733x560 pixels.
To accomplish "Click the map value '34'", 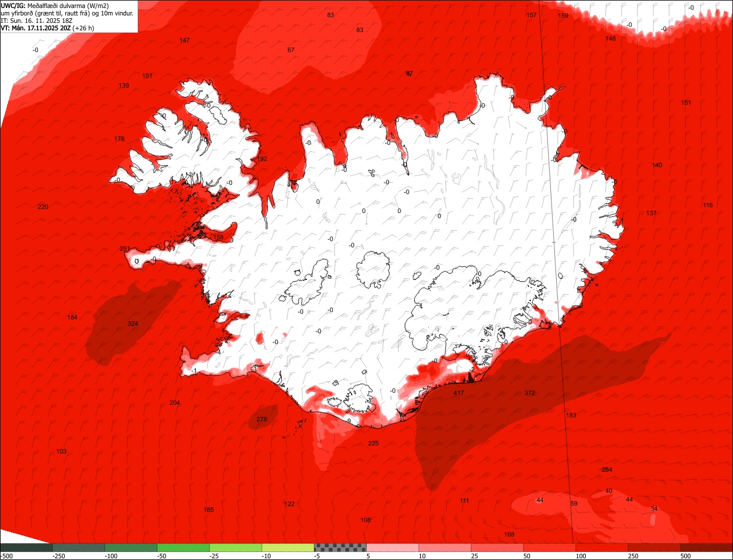I will tap(654, 508).
